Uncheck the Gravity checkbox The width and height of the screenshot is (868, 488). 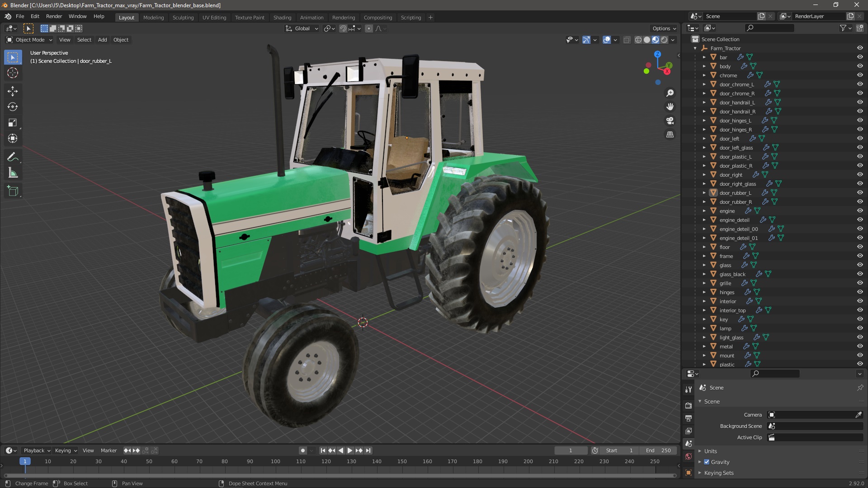coord(707,462)
